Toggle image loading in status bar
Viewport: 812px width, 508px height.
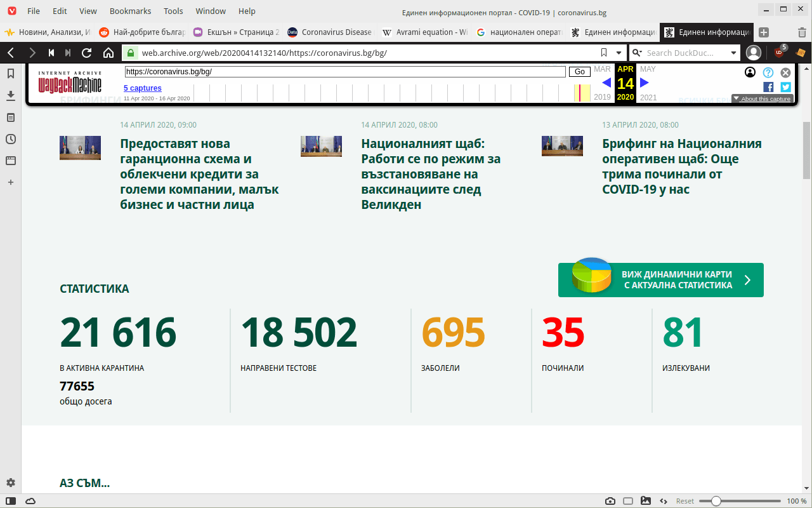(646, 501)
